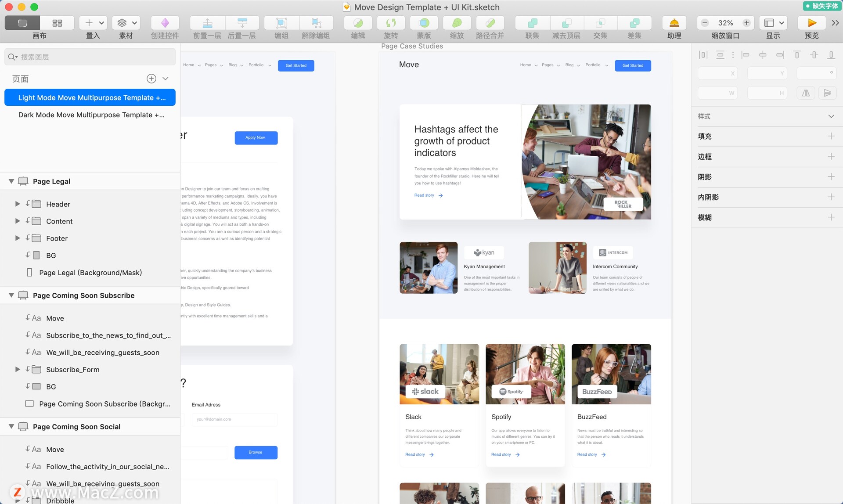Select the Dark Mode Move Multipurpose page

91,115
